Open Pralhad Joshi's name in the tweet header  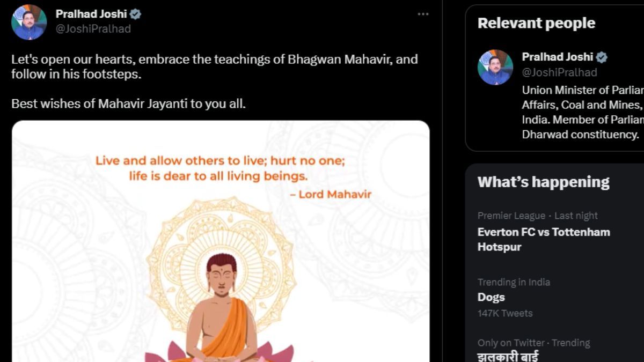pyautogui.click(x=91, y=14)
